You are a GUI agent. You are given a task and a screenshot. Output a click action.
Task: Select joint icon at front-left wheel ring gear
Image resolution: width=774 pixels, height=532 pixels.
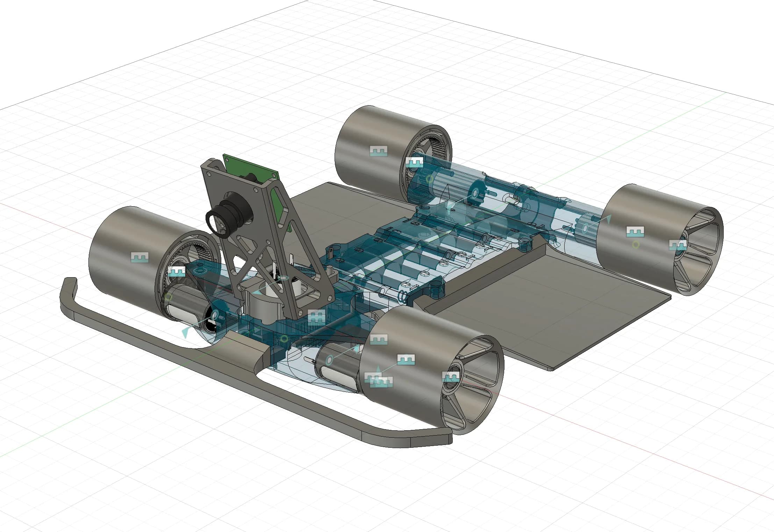(x=177, y=271)
